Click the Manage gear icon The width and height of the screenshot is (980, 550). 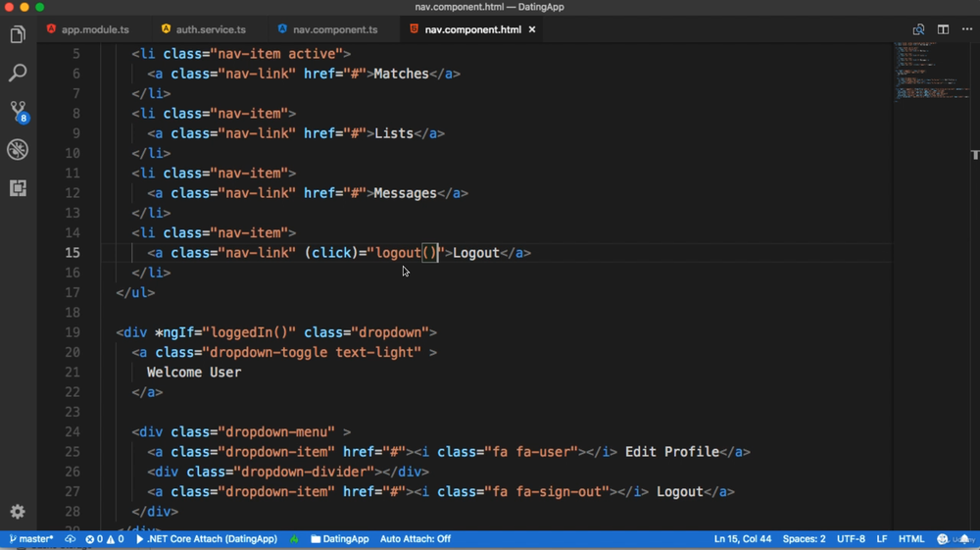(x=18, y=511)
